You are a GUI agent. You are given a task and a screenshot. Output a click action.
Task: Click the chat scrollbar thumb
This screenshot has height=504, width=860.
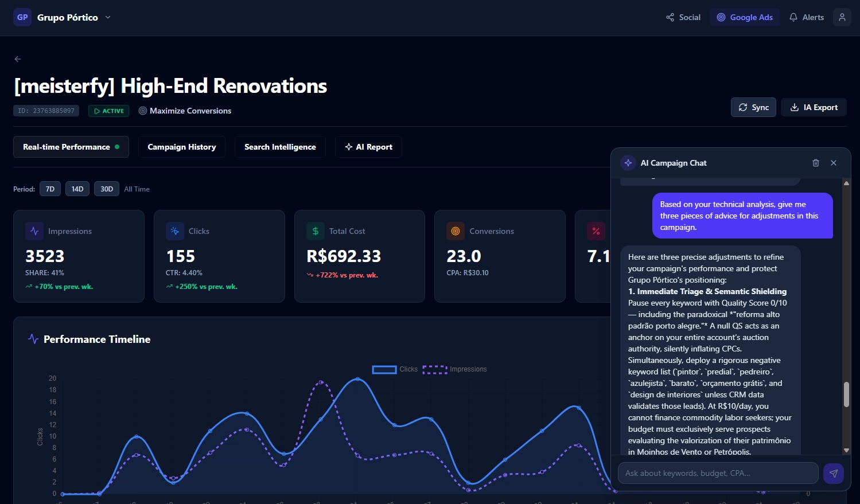point(846,394)
